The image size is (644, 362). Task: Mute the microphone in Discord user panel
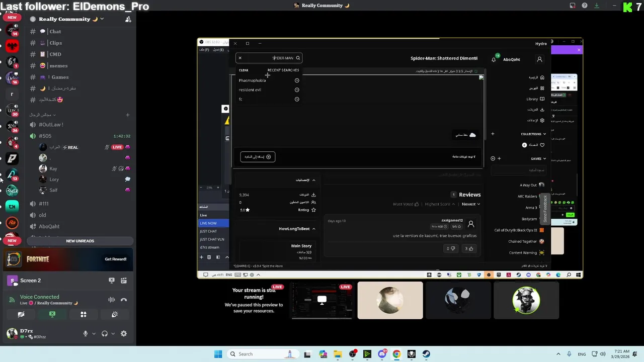[86, 333]
